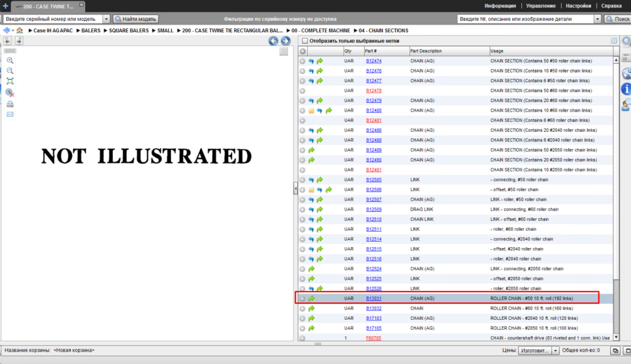Select the 'DRAG LINK' description cell for B12509

click(x=422, y=209)
